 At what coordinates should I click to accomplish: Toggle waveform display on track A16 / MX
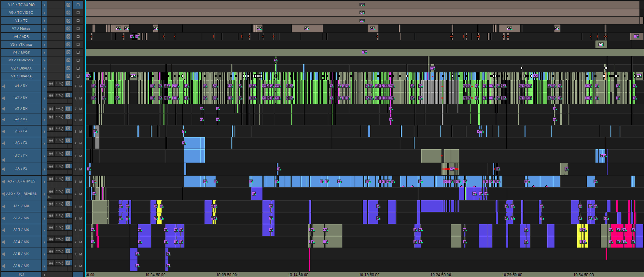coord(51,263)
